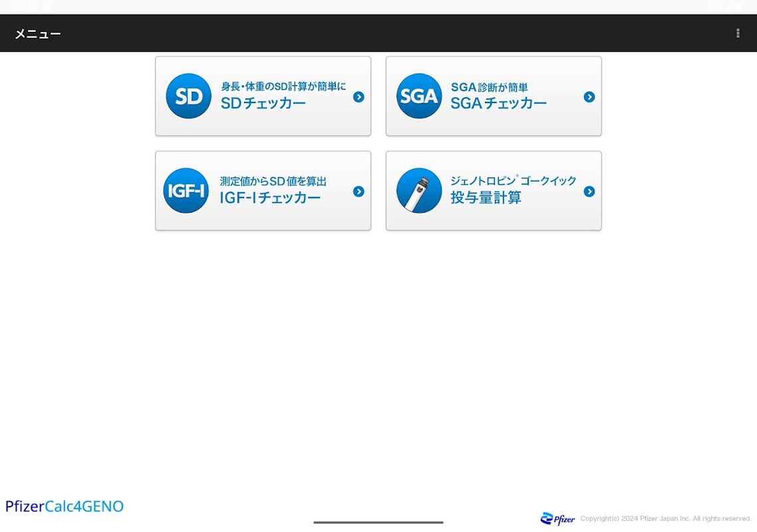
Task: Click the メニュー title text
Action: 38,34
